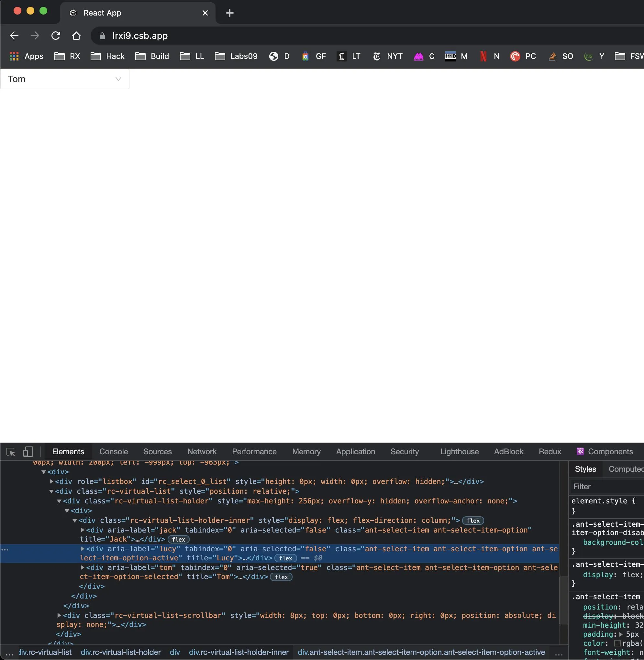Viewport: 644px width, 660px height.
Task: Go to the browser home icon
Action: pos(76,36)
